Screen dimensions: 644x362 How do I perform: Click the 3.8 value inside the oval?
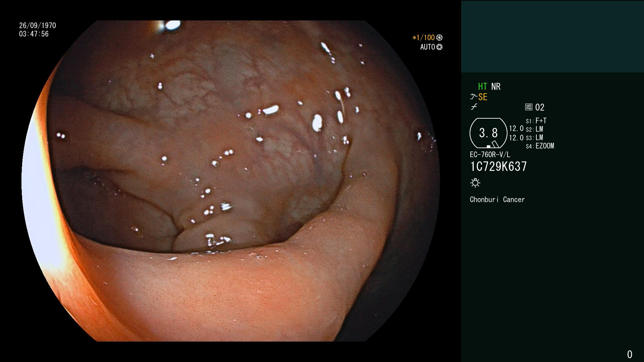[x=488, y=133]
